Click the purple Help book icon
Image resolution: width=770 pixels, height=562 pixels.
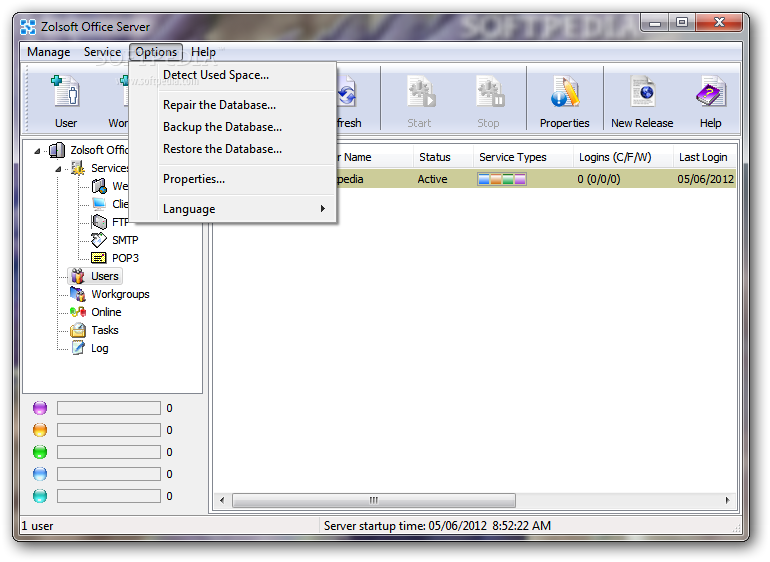click(x=711, y=92)
